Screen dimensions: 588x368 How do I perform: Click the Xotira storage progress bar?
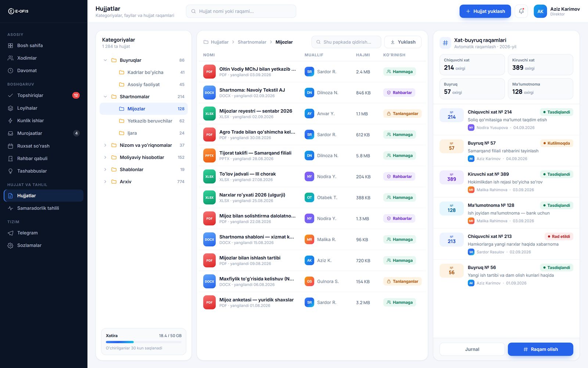point(144,342)
